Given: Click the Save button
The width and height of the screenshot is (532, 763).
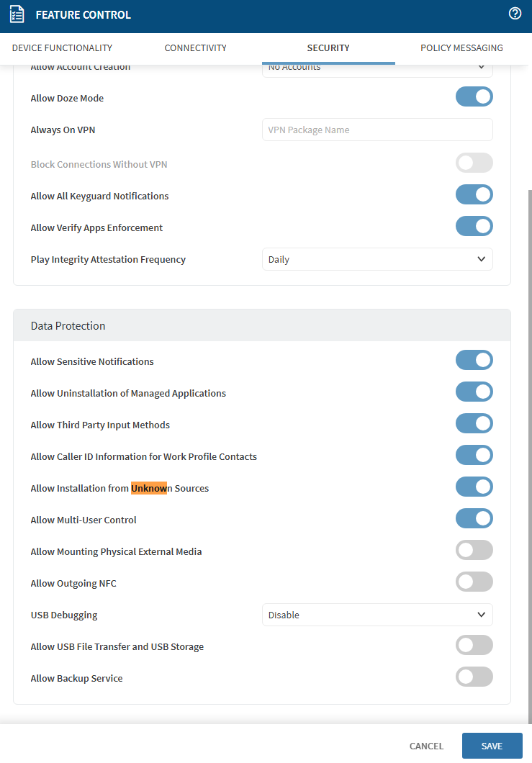Looking at the screenshot, I should tap(492, 746).
